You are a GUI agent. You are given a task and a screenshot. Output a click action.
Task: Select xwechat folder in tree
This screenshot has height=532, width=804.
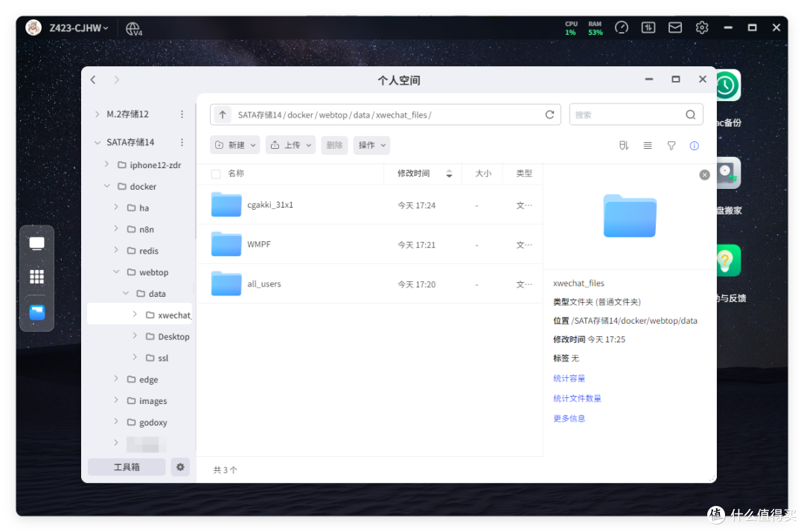(x=140, y=315)
